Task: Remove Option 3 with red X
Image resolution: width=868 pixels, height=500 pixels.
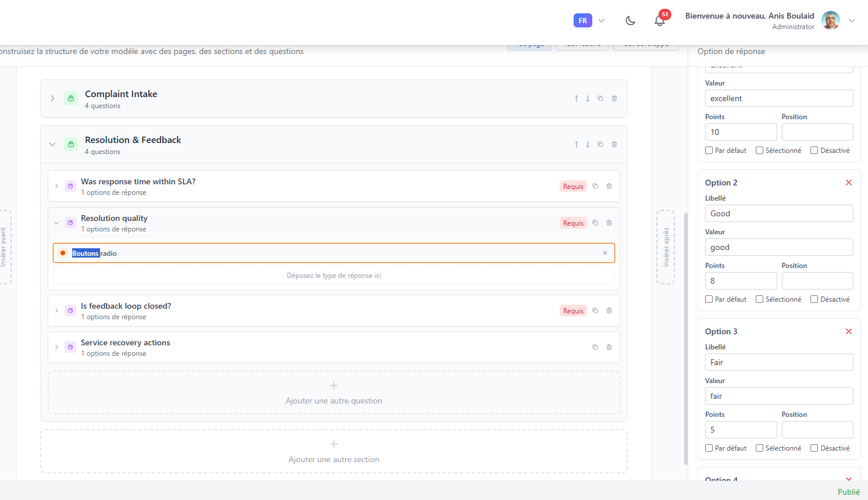Action: pyautogui.click(x=849, y=331)
